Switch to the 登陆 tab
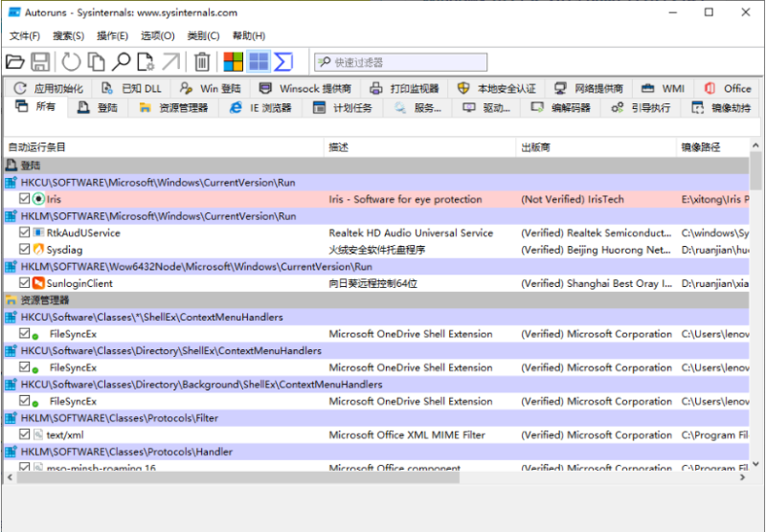 pos(98,107)
